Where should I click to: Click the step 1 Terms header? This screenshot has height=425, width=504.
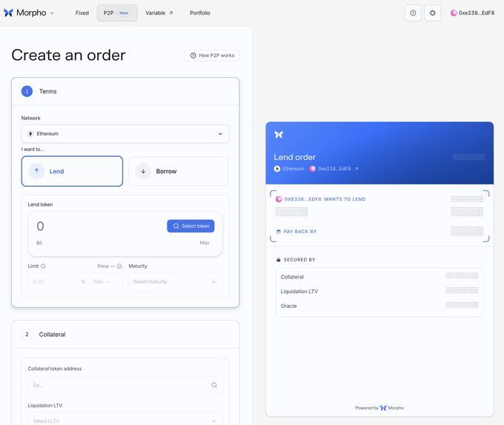(125, 92)
